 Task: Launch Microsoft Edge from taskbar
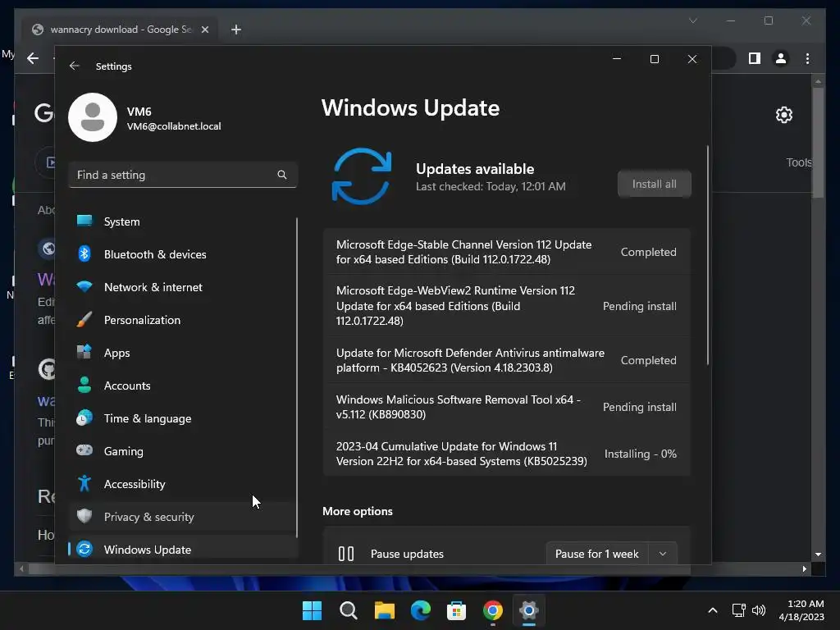421,610
